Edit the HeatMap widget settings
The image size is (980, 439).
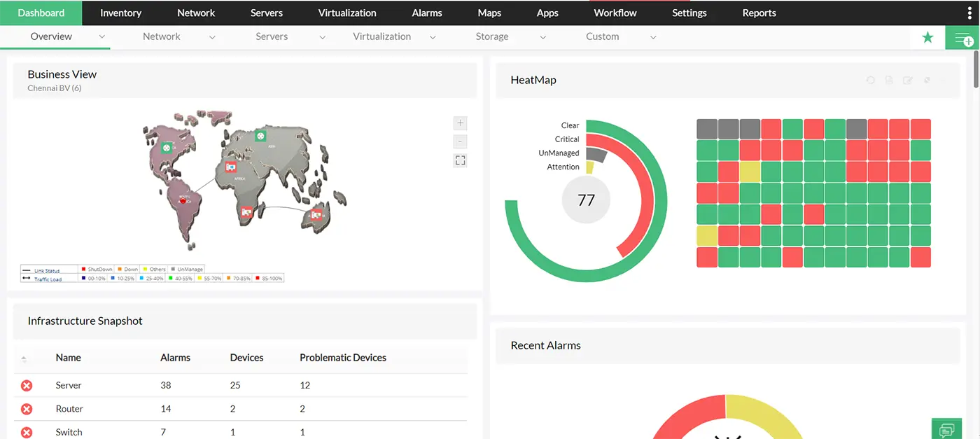pyautogui.click(x=907, y=80)
